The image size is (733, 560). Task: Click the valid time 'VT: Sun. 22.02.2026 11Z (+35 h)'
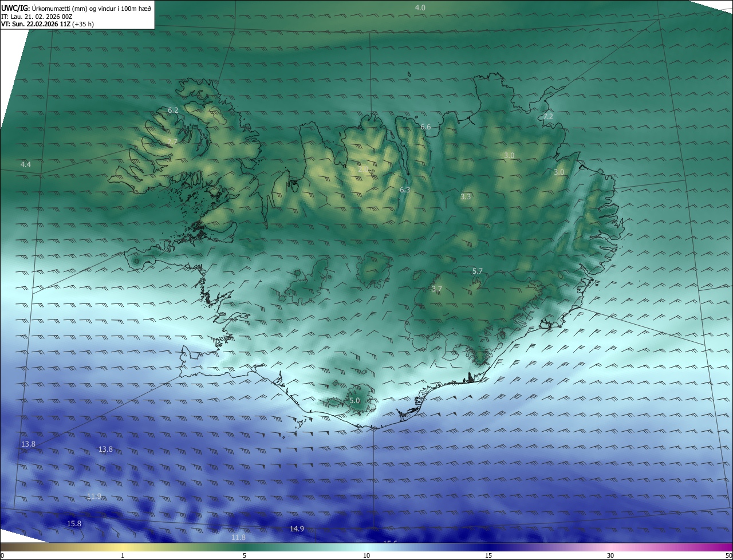pos(48,25)
